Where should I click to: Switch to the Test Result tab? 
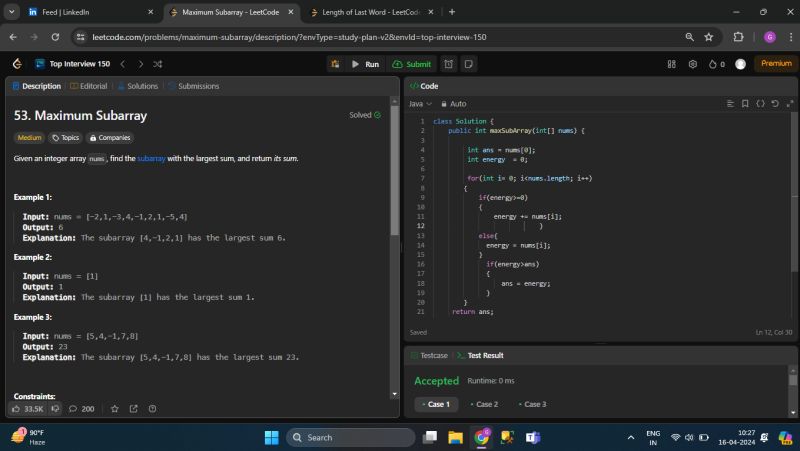pyautogui.click(x=480, y=355)
